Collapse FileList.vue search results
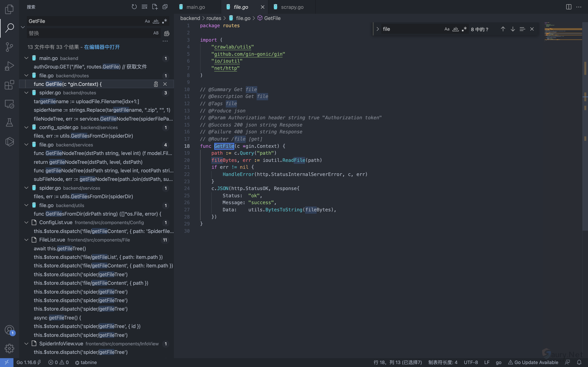 [26, 240]
